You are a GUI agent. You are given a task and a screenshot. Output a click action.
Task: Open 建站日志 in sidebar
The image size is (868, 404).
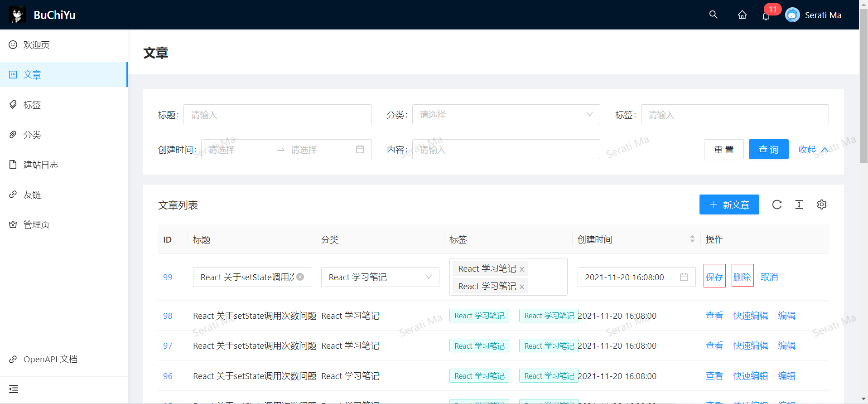(64, 165)
